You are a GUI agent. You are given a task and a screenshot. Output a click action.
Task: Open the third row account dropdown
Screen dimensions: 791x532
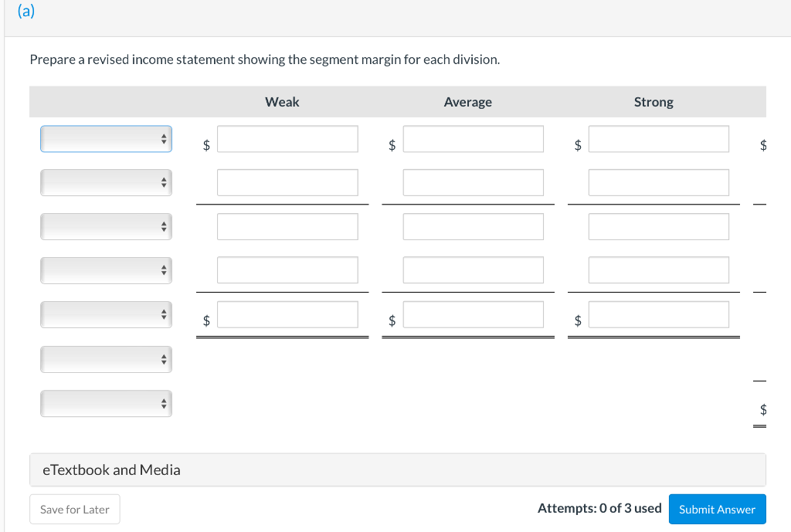(106, 226)
